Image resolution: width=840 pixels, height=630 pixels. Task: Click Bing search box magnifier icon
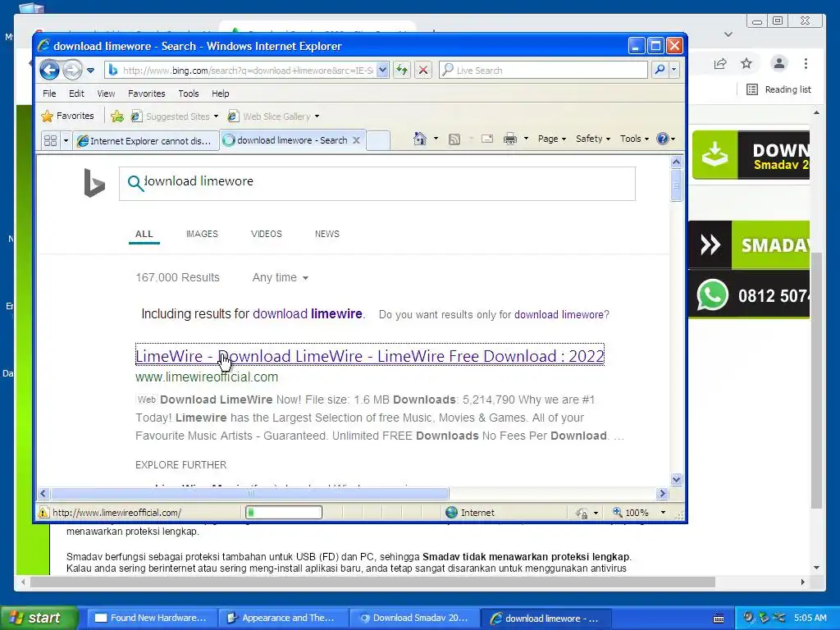135,183
